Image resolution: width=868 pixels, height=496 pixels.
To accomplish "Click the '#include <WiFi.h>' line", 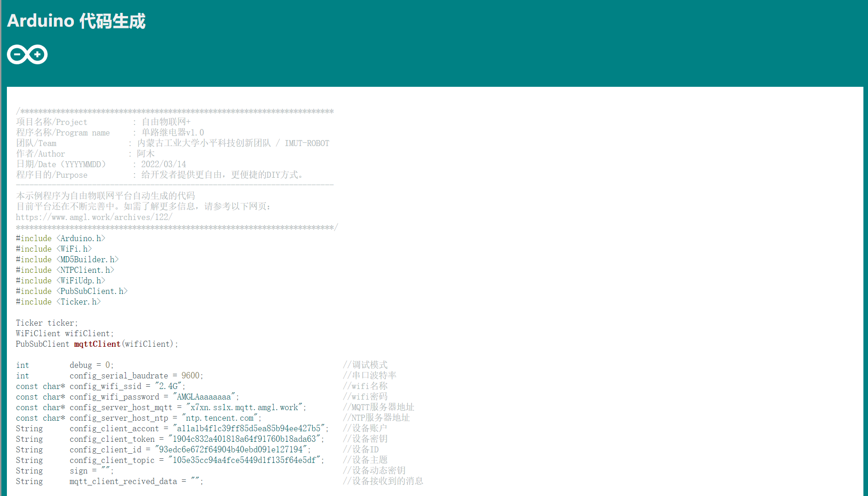I will pyautogui.click(x=54, y=249).
